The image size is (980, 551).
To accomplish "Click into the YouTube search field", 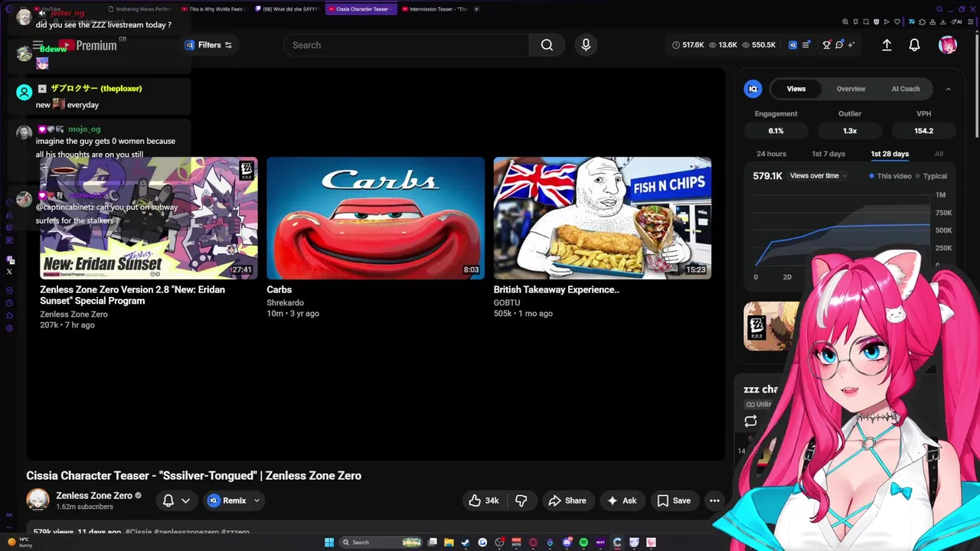I will [x=406, y=45].
